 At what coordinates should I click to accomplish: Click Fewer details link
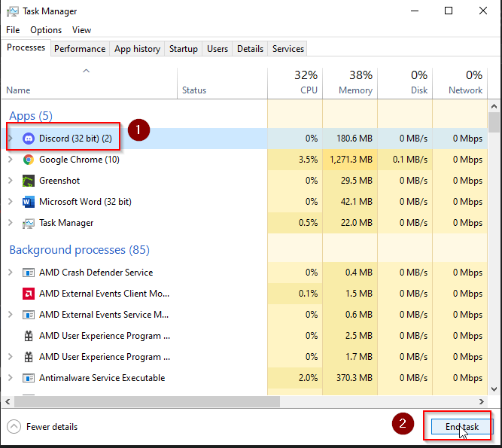[x=52, y=427]
